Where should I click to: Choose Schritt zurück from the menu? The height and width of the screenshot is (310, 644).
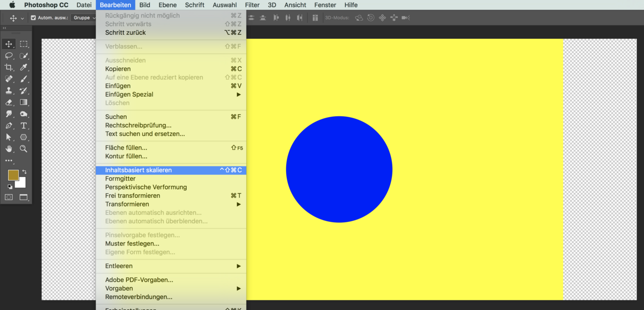point(171,32)
